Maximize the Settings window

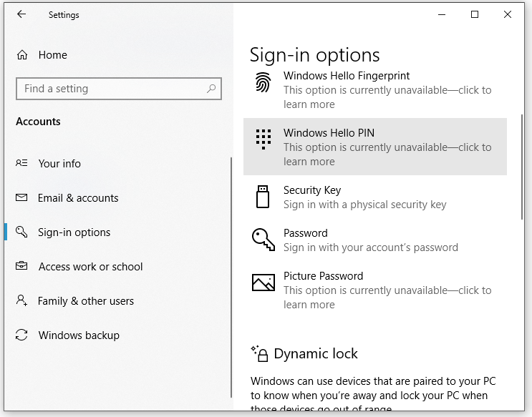coord(475,14)
